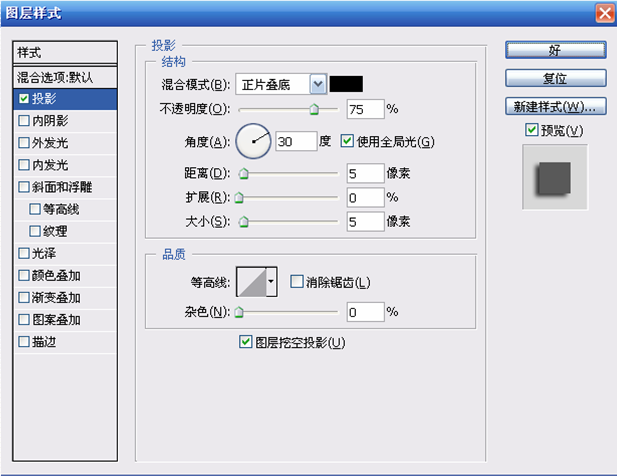Image resolution: width=617 pixels, height=476 pixels.
Task: Click the black shadow color swatch
Action: (347, 84)
